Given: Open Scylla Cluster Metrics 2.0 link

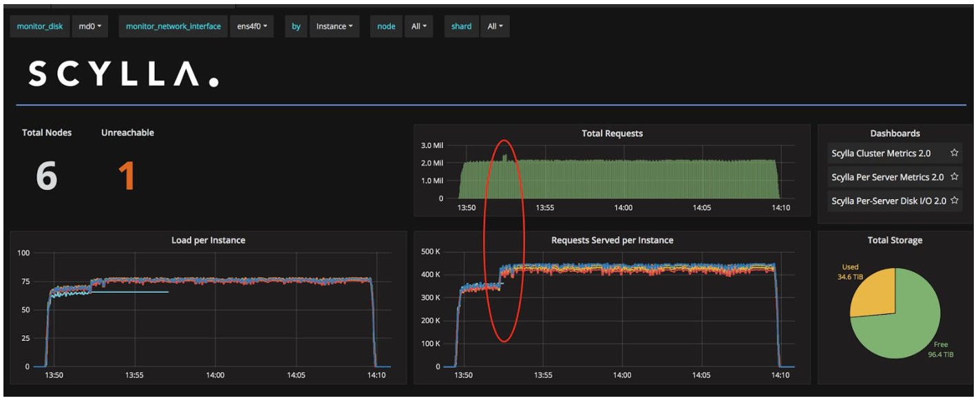Looking at the screenshot, I should [x=880, y=153].
